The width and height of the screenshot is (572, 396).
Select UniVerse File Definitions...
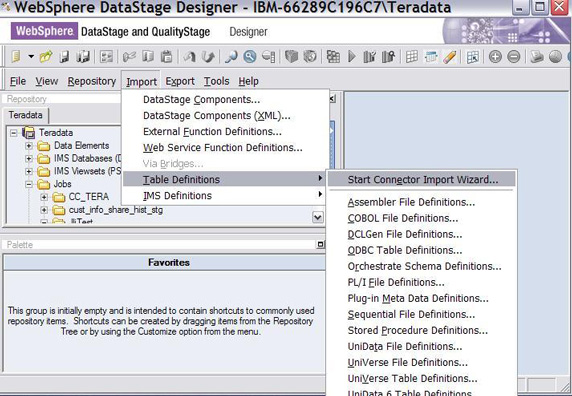pos(422,362)
